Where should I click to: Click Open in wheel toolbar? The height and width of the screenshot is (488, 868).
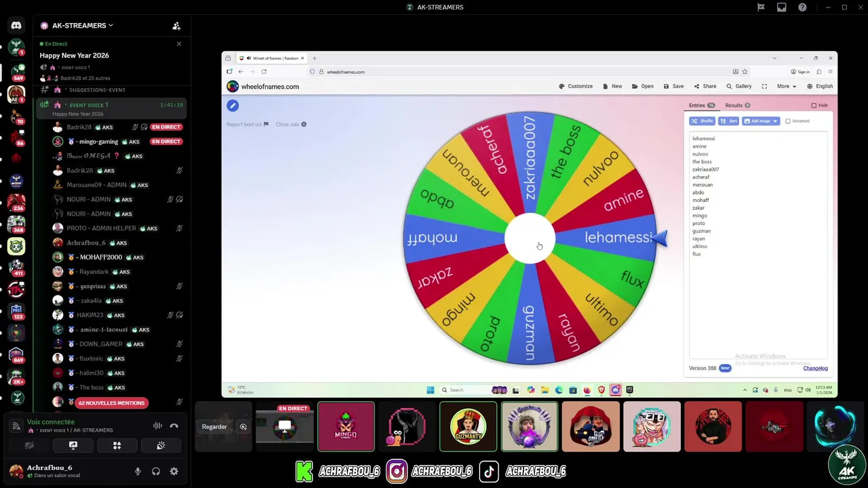tap(642, 86)
